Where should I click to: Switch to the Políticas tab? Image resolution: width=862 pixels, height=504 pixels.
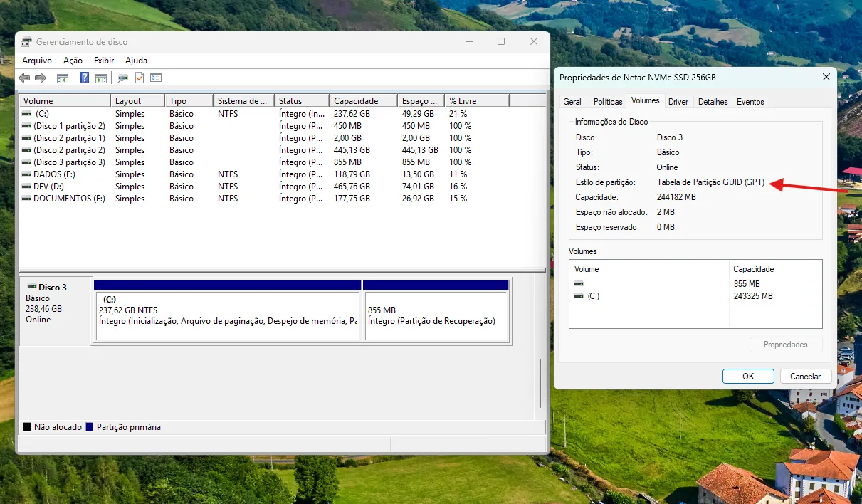(608, 102)
